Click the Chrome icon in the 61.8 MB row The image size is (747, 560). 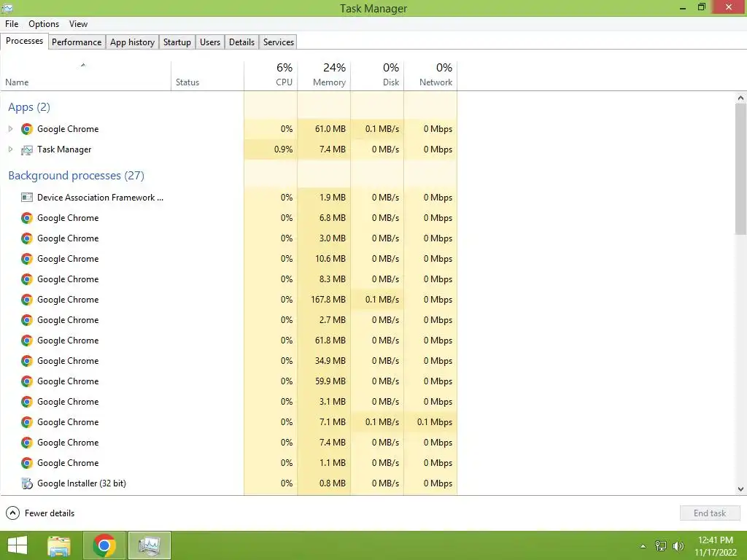[x=27, y=341]
